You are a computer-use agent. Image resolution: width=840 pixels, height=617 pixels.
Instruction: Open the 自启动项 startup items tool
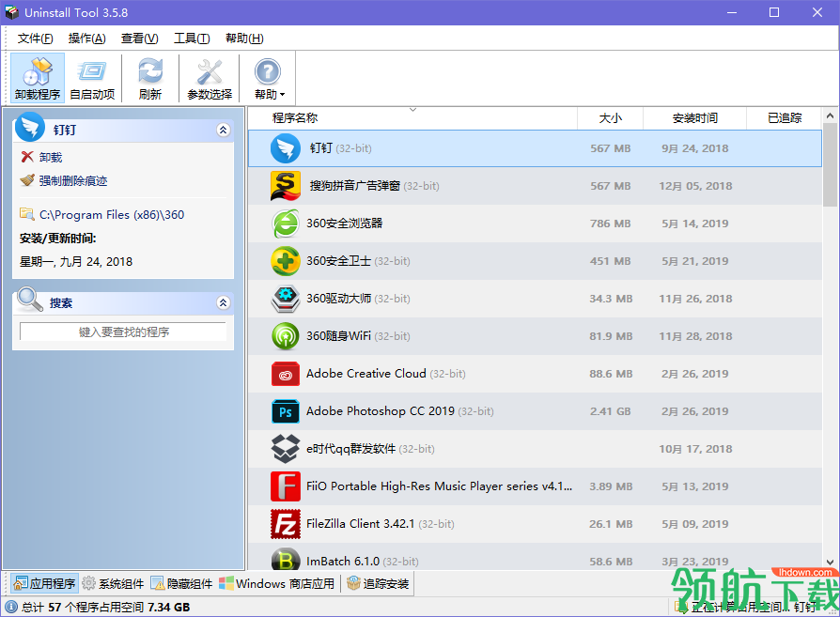92,78
